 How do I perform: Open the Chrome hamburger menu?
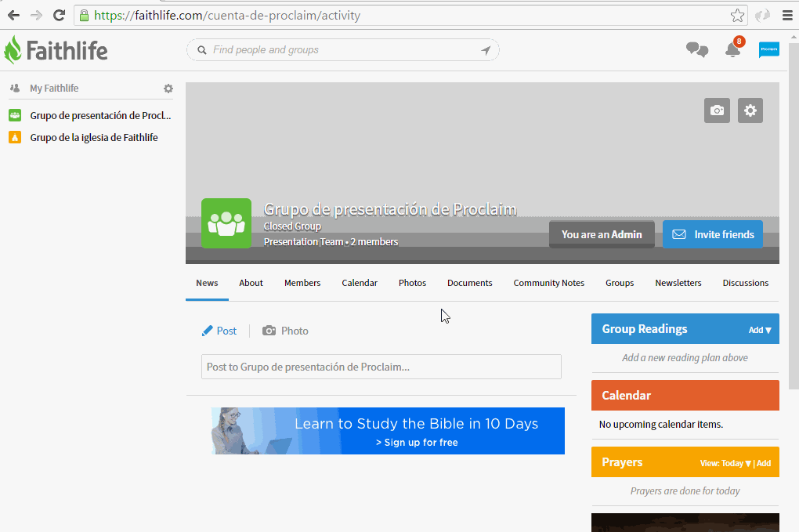click(x=787, y=16)
